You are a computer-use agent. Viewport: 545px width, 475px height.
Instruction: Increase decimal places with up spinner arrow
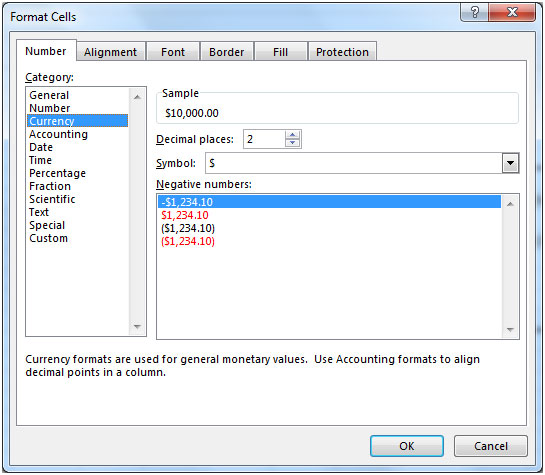[x=292, y=135]
